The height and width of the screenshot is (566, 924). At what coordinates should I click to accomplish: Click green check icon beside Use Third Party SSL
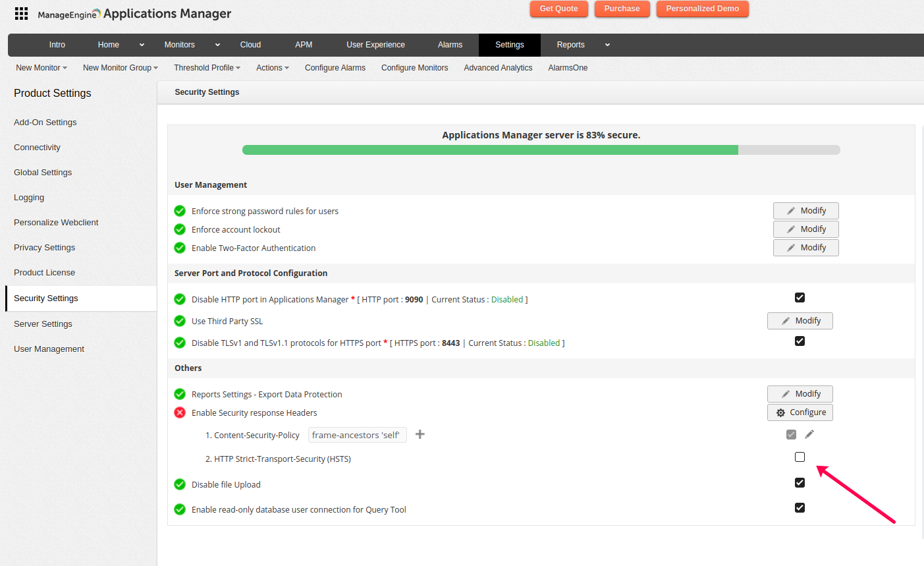(180, 321)
